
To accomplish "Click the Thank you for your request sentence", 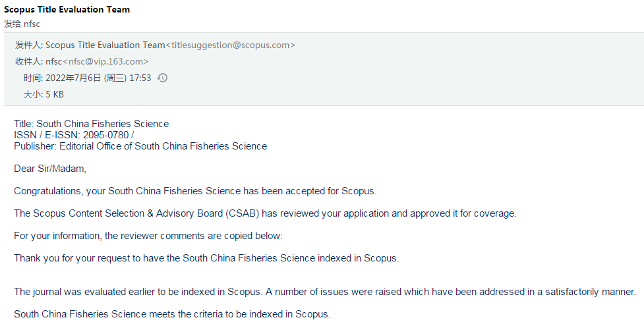I will pos(206,258).
